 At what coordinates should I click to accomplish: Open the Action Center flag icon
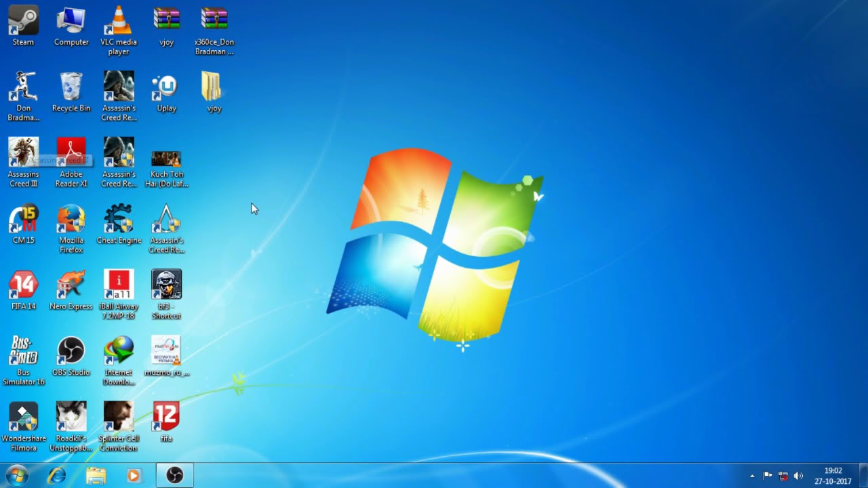pyautogui.click(x=768, y=476)
